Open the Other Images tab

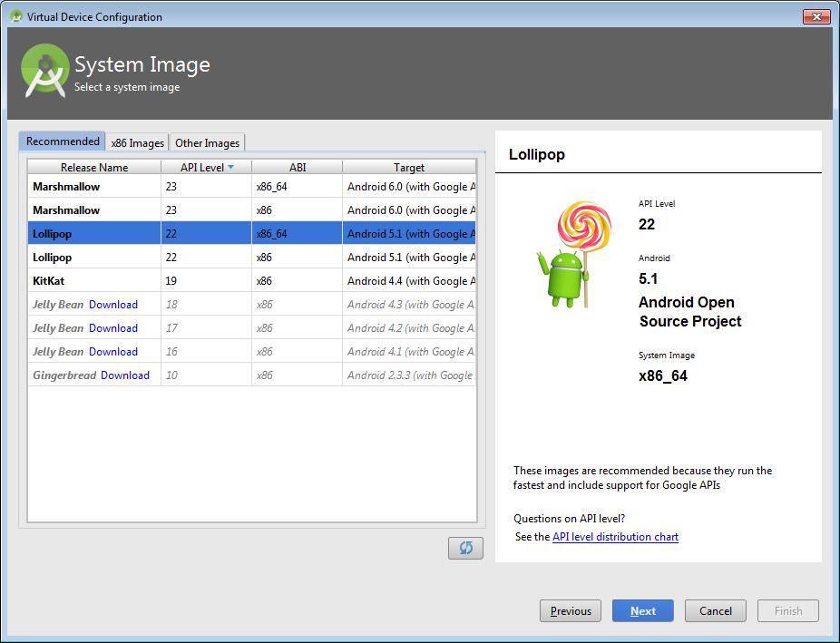point(208,143)
